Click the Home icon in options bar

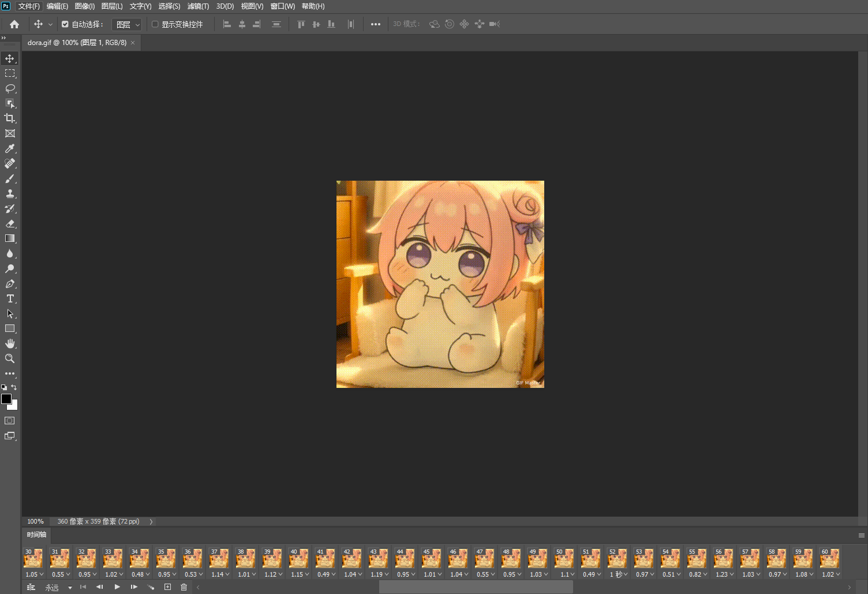pos(14,24)
